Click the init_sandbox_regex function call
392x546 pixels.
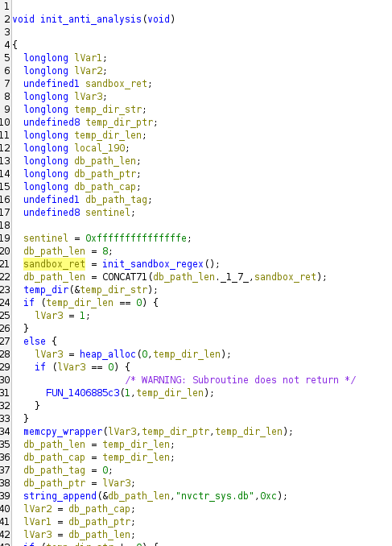(x=152, y=264)
